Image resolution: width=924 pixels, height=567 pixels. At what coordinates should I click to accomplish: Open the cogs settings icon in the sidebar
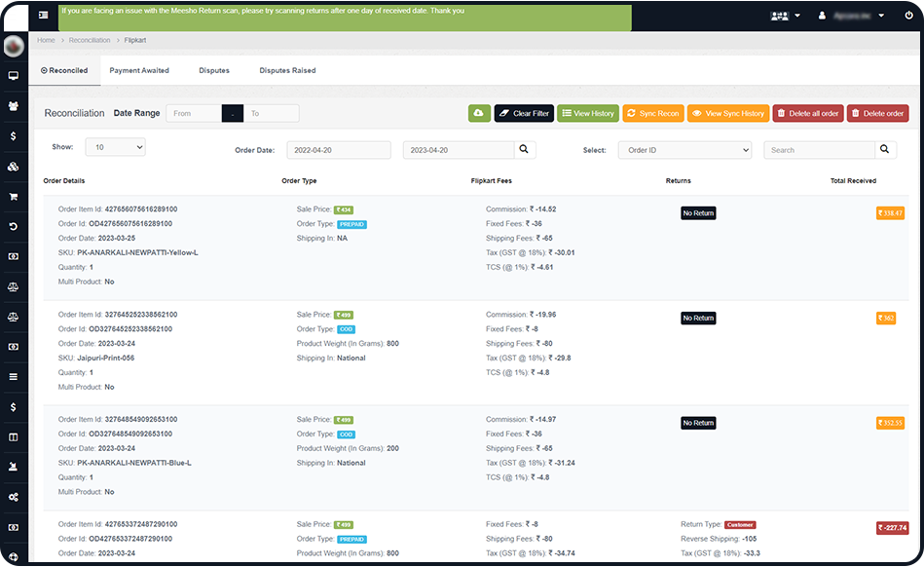[14, 498]
